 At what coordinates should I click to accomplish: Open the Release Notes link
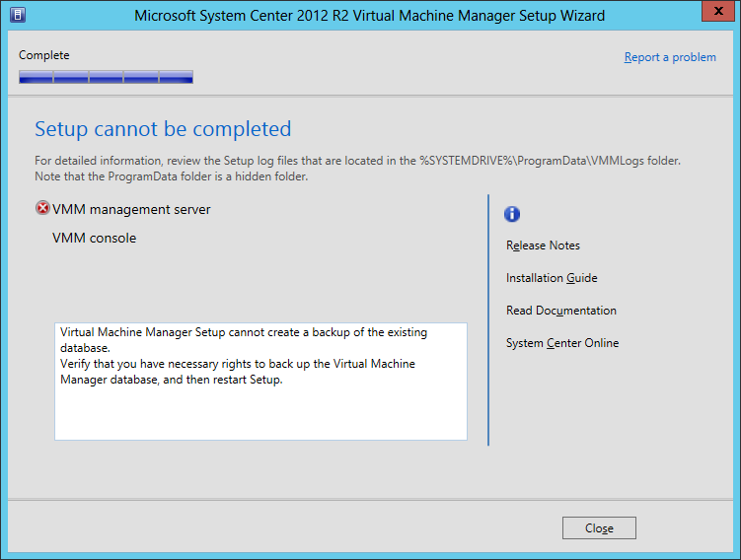(x=543, y=245)
